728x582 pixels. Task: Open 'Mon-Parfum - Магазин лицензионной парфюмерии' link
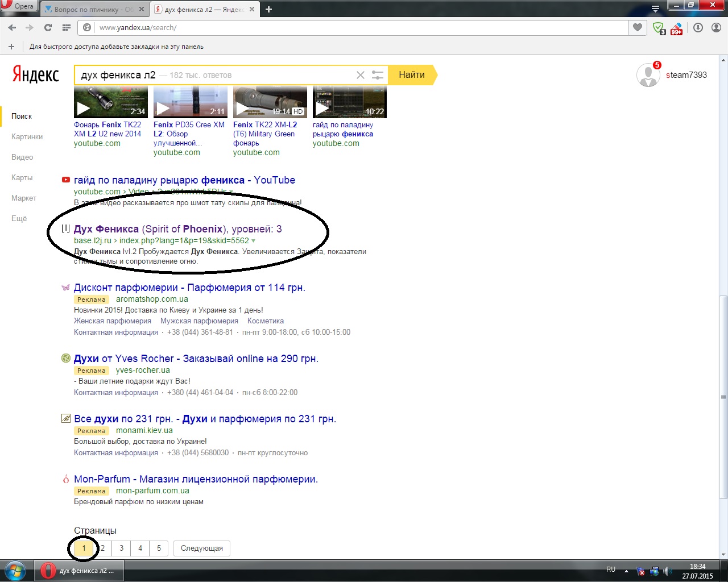coord(196,479)
